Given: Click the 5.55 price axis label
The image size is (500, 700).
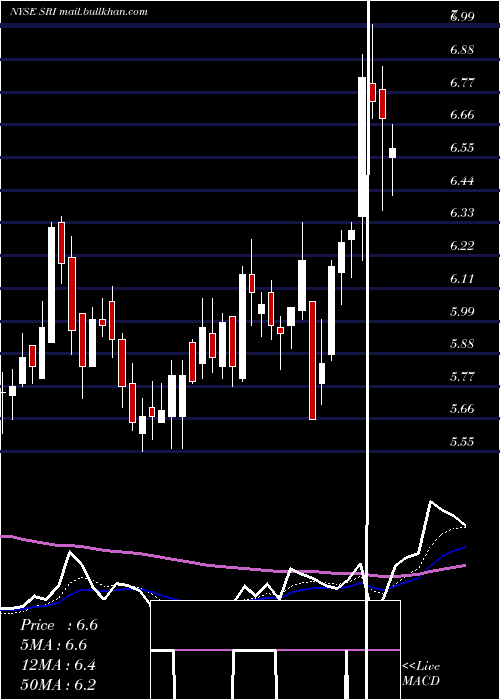Looking at the screenshot, I should tap(462, 442).
